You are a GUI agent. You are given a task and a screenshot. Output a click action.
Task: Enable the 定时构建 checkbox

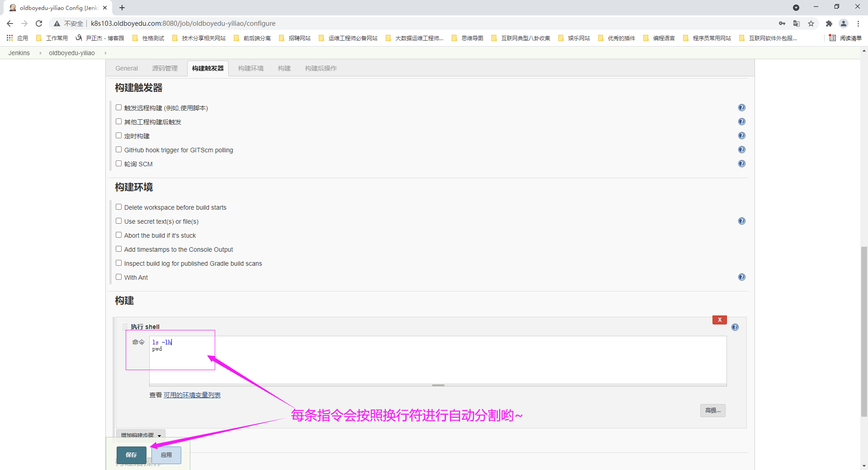coord(119,136)
